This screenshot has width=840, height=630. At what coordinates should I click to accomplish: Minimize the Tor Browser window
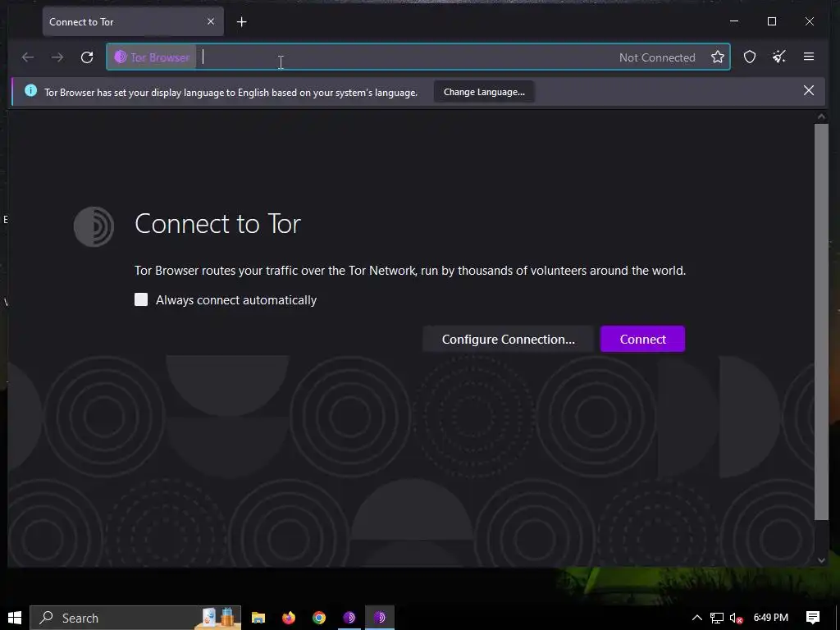[734, 21]
